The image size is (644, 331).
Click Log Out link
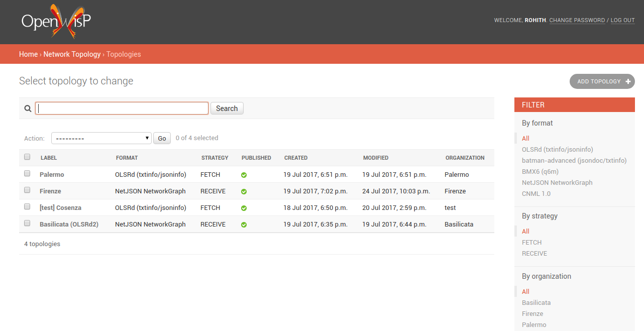(623, 21)
